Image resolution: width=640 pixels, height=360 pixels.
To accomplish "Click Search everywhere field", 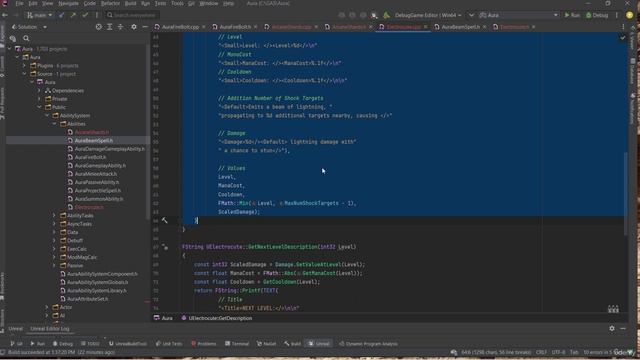I will point(133,15).
